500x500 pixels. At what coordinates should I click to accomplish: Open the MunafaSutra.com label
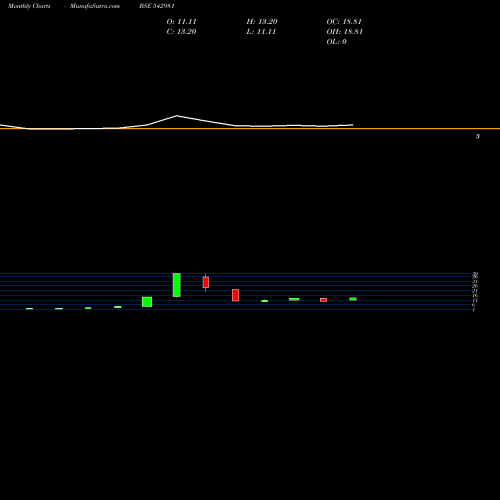pyautogui.click(x=95, y=6)
